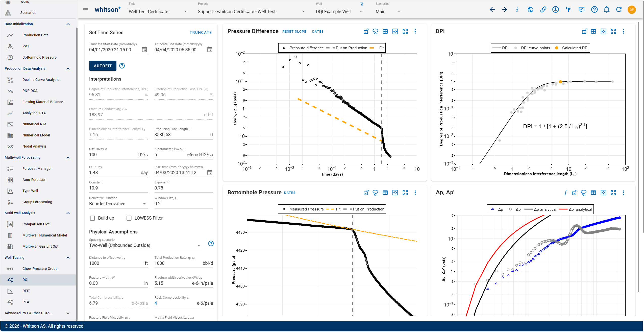The height and width of the screenshot is (332, 644).
Task: Click the download icon in top toolbar
Action: click(555, 10)
